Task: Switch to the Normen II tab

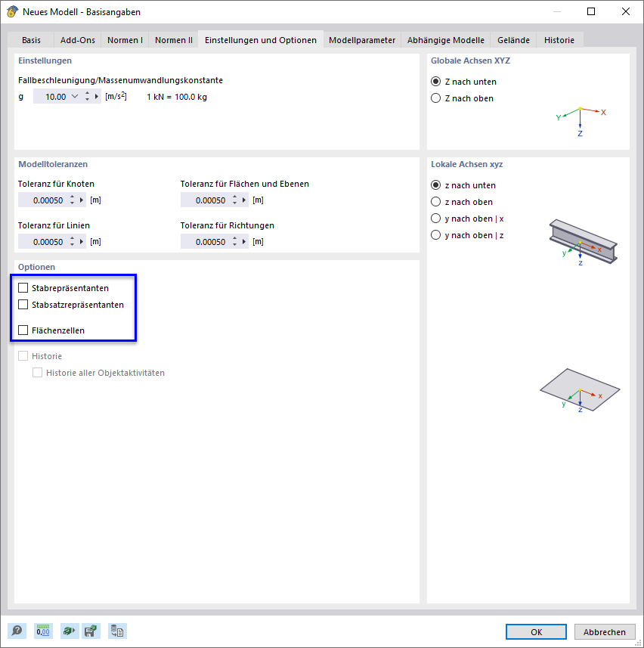Action: pos(174,40)
